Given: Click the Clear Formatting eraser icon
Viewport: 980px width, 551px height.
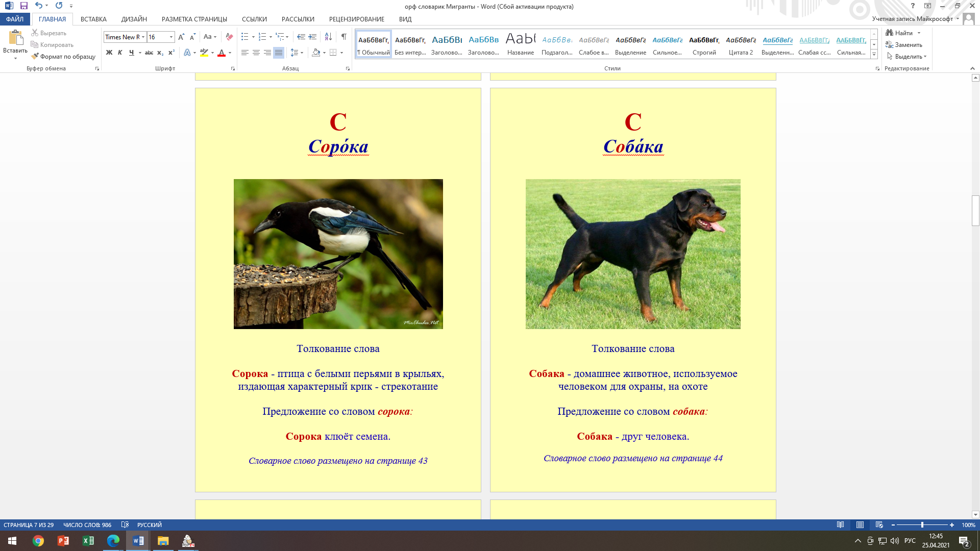Looking at the screenshot, I should (x=229, y=37).
